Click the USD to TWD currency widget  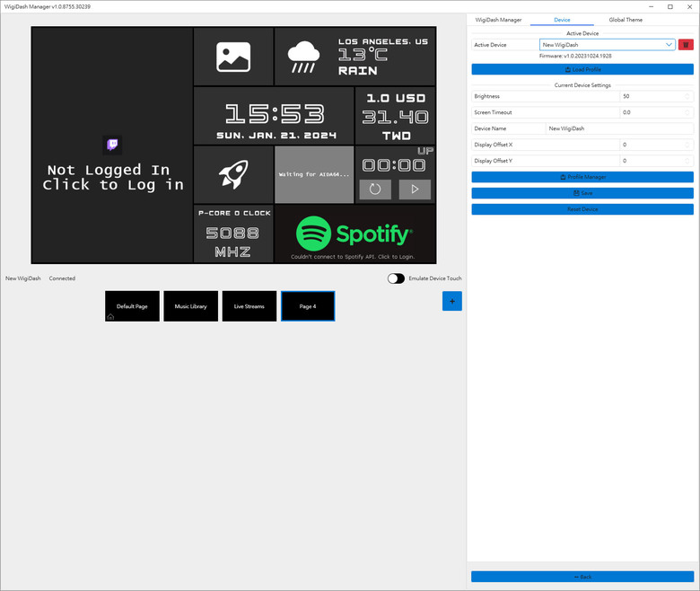click(395, 116)
